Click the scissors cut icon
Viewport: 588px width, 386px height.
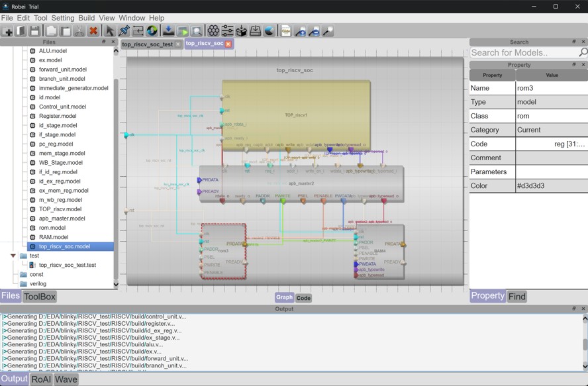click(79, 31)
